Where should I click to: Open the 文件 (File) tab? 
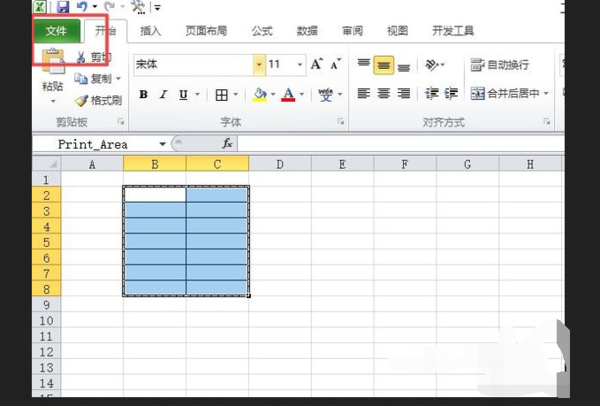click(57, 31)
